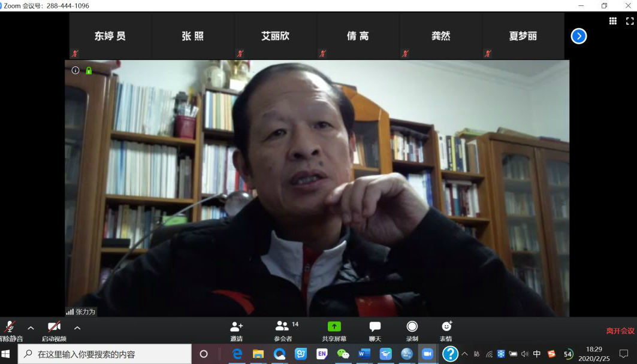The image size is (637, 364).
Task: Select 张 照 in the participant strip
Action: coord(193,35)
